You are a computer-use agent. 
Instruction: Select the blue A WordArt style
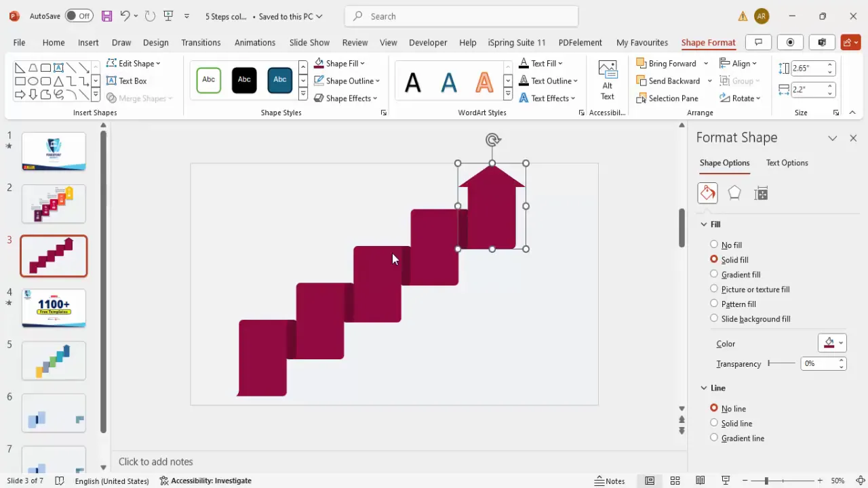tap(448, 83)
